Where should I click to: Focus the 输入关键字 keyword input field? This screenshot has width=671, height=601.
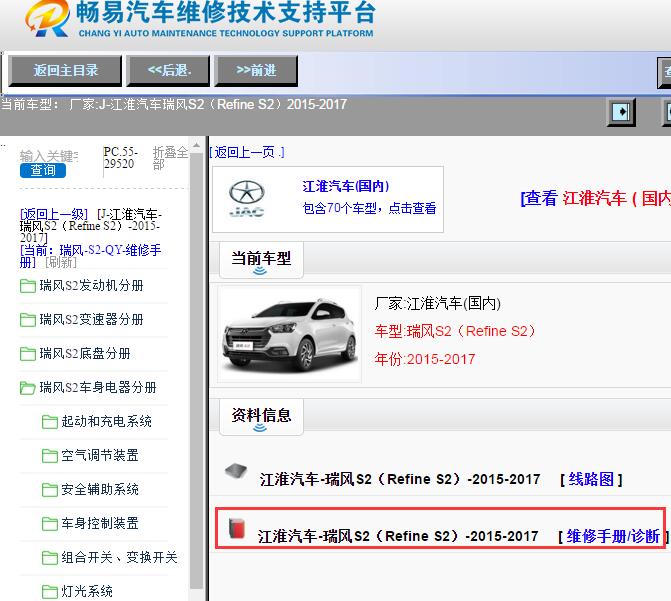[49, 156]
